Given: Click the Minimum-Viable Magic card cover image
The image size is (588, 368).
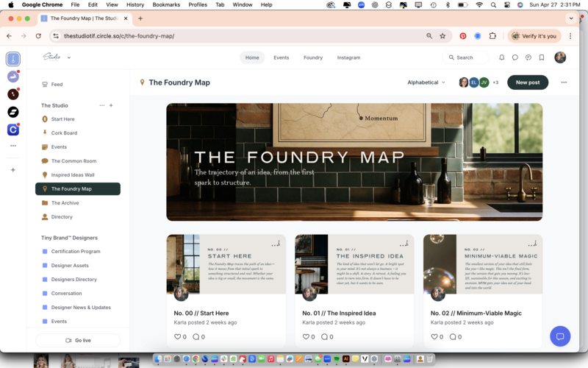Looking at the screenshot, I should 483,264.
